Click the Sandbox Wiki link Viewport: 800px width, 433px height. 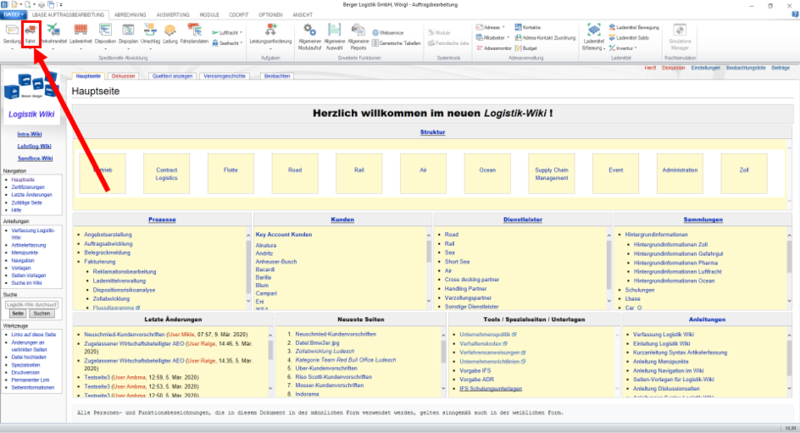point(35,159)
